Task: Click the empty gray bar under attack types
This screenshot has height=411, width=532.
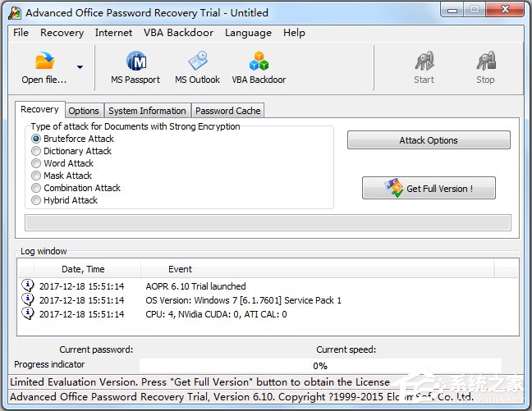Action: point(268,223)
